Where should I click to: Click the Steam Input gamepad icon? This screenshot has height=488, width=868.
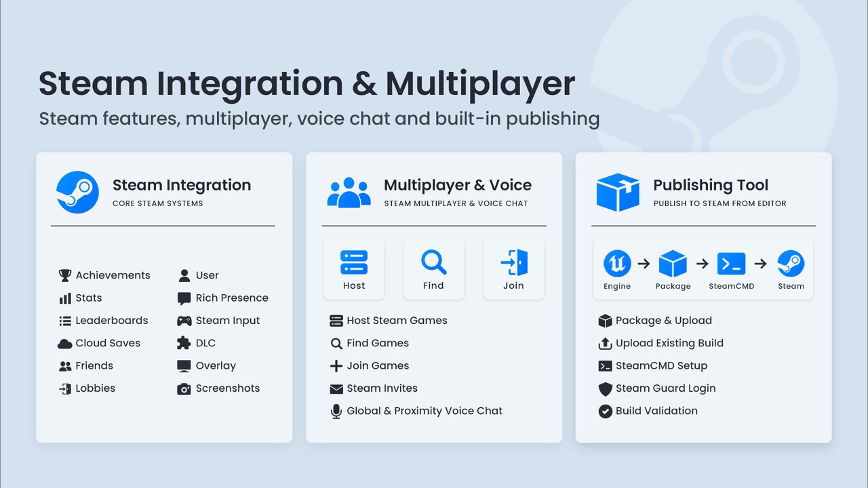184,321
